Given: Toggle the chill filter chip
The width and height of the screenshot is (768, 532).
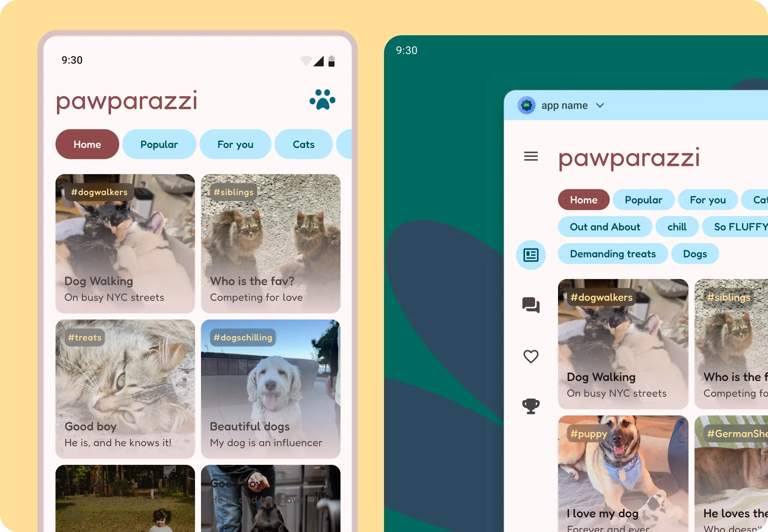Looking at the screenshot, I should tap(677, 227).
